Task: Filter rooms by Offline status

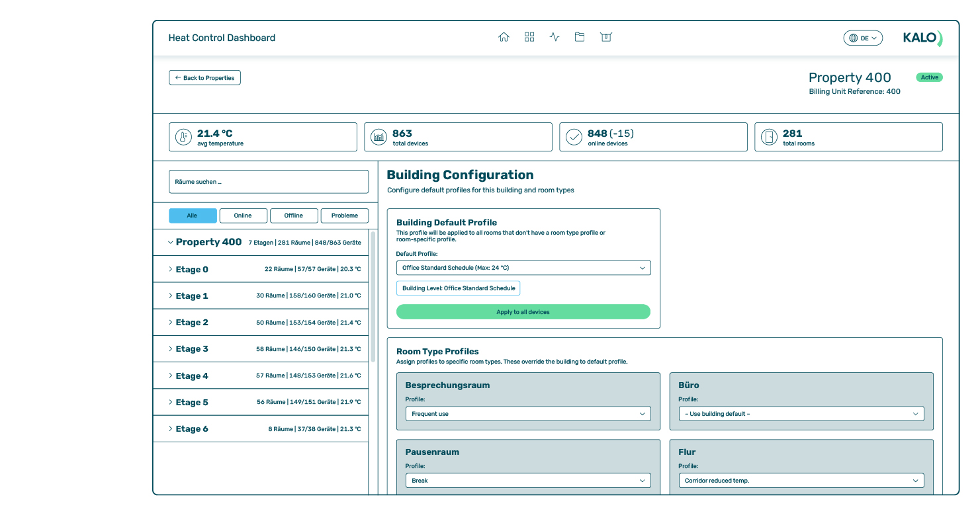Action: (x=294, y=216)
